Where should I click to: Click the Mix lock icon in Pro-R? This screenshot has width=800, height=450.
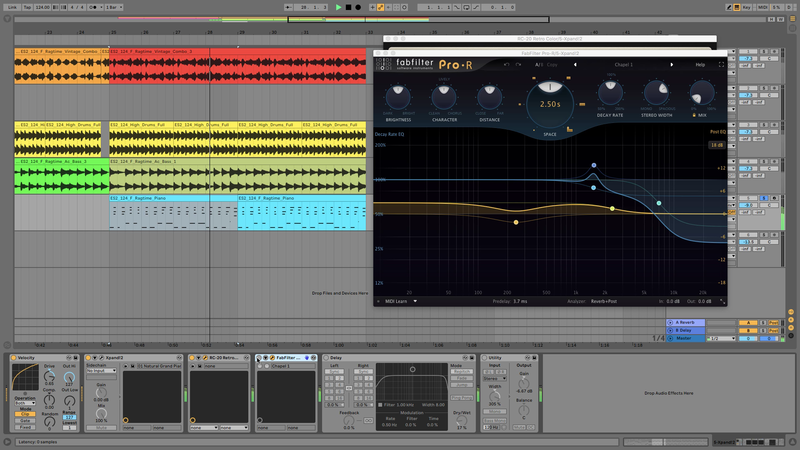click(x=694, y=115)
